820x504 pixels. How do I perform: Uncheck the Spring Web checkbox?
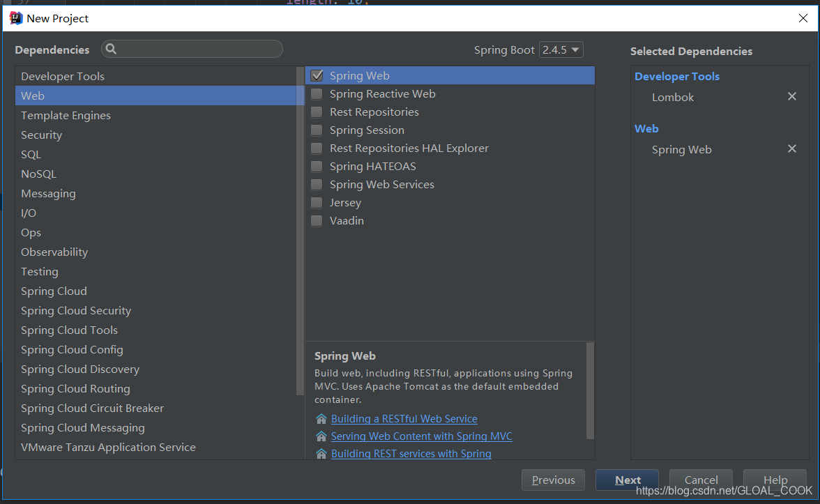317,76
